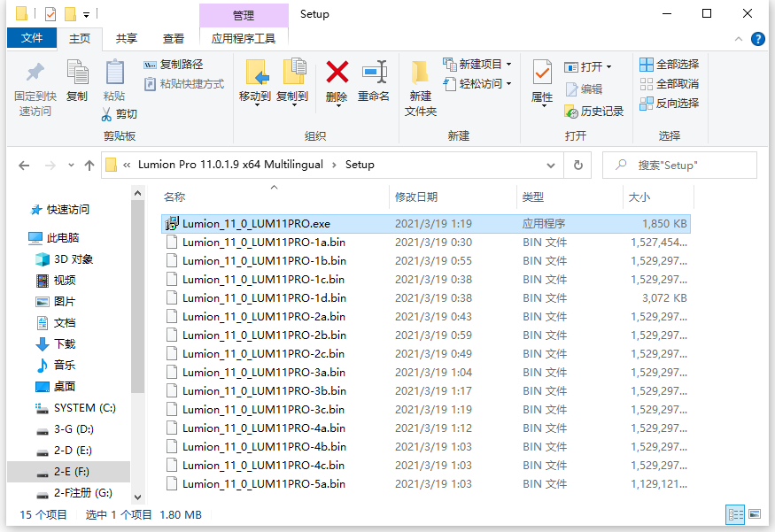The width and height of the screenshot is (775, 532).
Task: Switch to the View ribbon tab
Action: (174, 39)
